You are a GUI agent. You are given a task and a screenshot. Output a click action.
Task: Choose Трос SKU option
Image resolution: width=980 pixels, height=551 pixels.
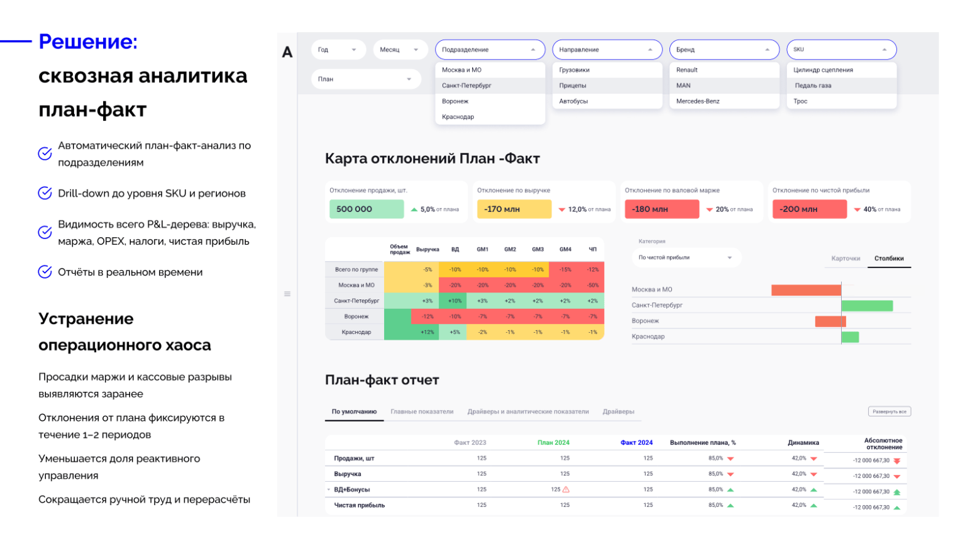pyautogui.click(x=842, y=101)
